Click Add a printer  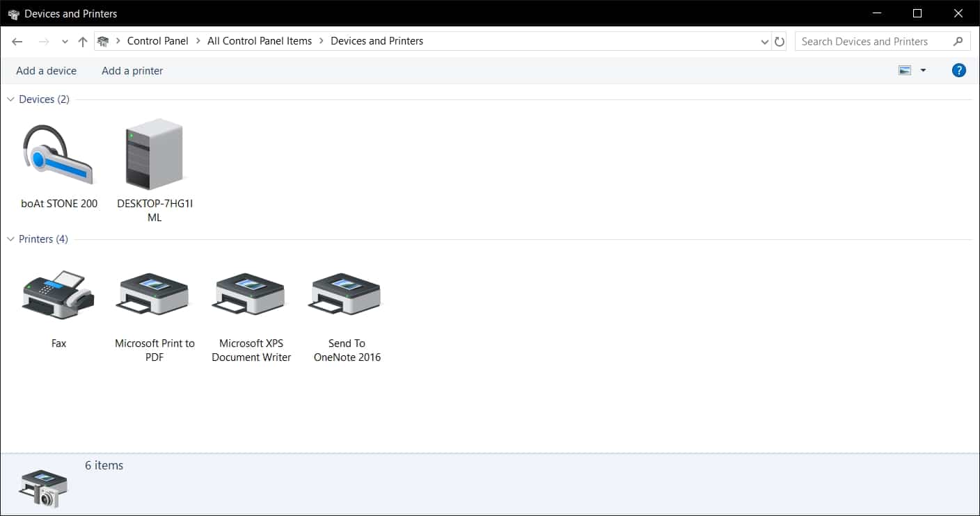[132, 70]
